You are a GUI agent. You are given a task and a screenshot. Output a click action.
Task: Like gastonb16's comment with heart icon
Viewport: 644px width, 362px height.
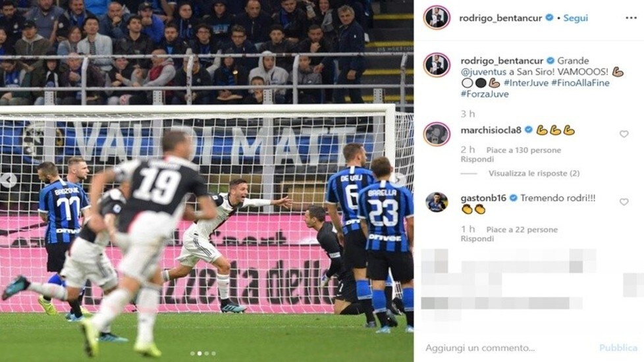(x=624, y=202)
